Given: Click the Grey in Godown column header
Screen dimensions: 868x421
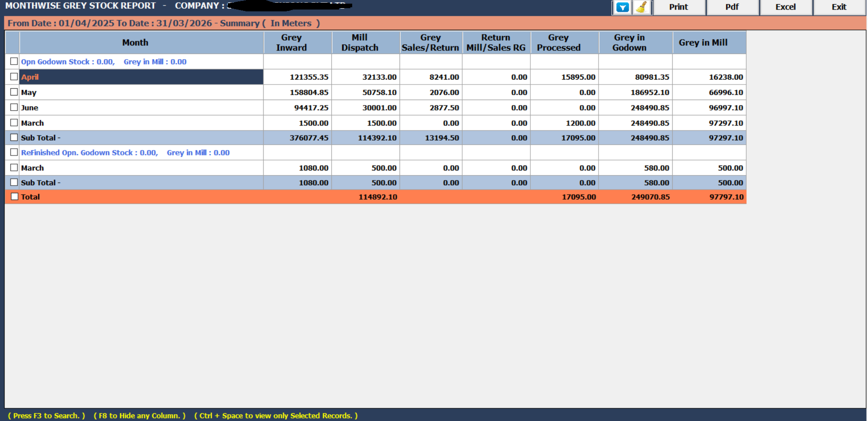Looking at the screenshot, I should tap(629, 43).
